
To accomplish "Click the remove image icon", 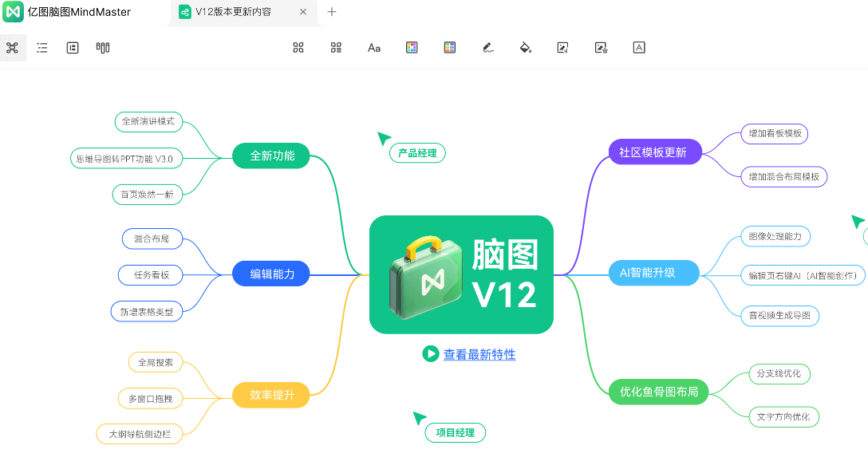I will pos(601,47).
